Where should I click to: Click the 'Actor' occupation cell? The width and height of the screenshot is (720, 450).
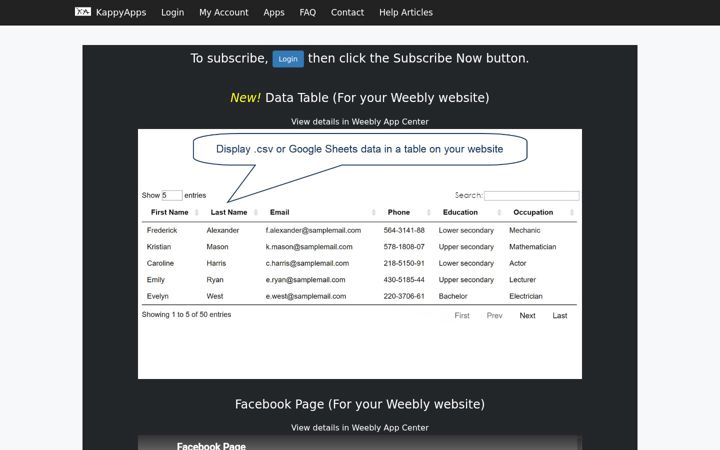pyautogui.click(x=518, y=263)
